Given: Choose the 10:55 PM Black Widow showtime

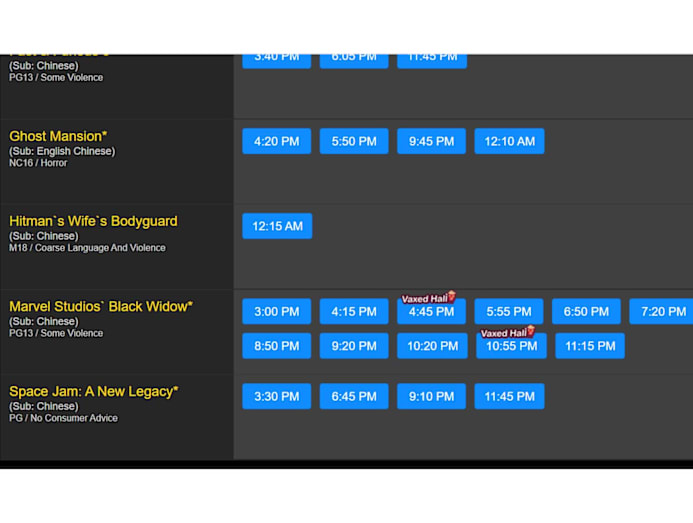Looking at the screenshot, I should pyautogui.click(x=511, y=346).
